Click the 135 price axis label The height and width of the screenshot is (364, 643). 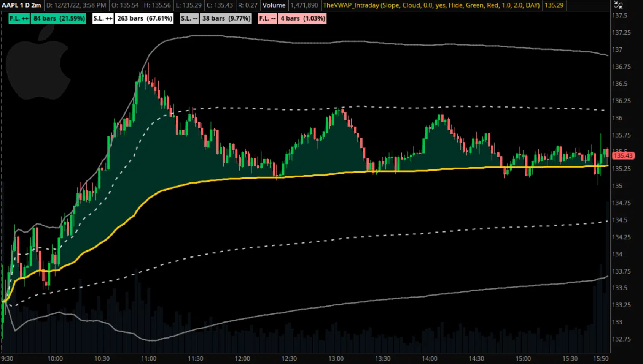tap(617, 186)
